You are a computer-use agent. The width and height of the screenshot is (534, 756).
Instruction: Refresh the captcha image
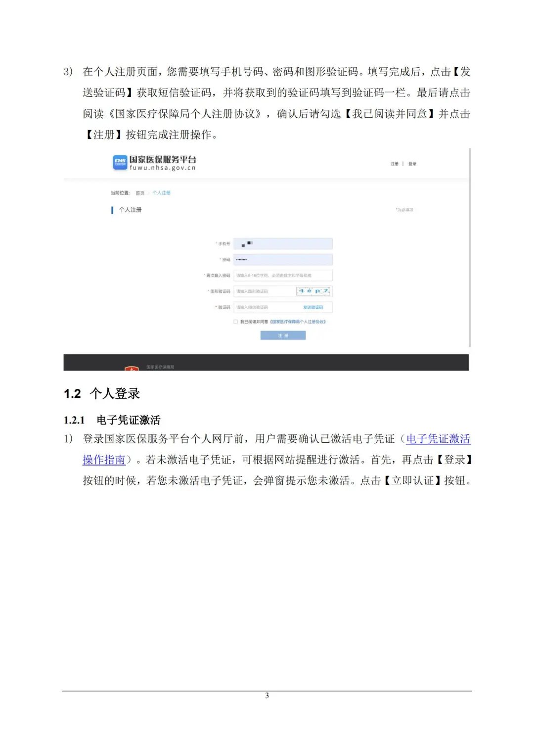313,291
